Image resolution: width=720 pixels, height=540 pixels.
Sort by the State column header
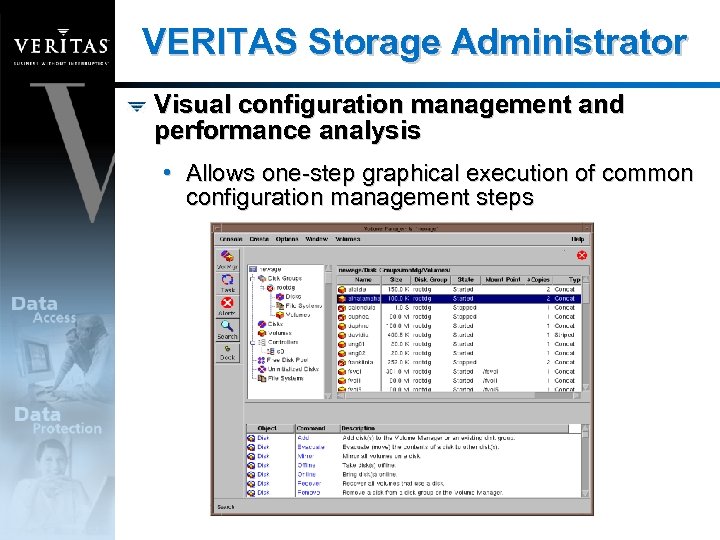tap(466, 280)
